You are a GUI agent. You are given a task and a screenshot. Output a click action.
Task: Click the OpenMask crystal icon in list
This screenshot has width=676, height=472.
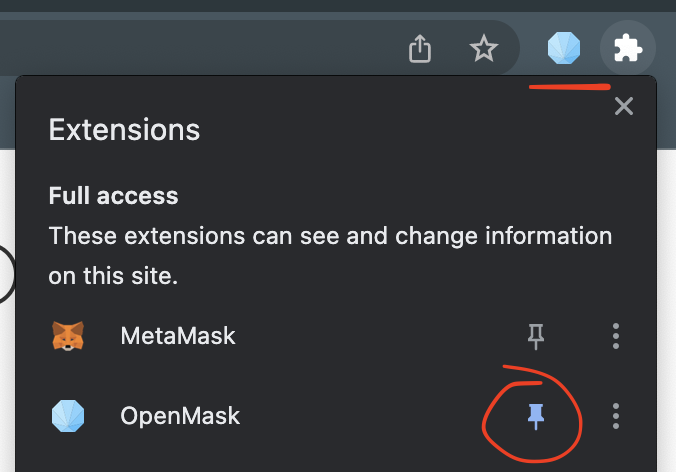point(68,415)
